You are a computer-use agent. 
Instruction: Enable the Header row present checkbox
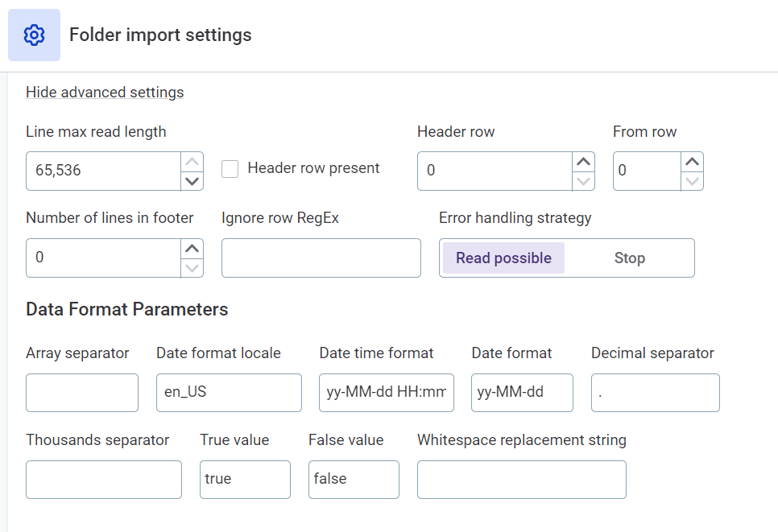pos(230,168)
